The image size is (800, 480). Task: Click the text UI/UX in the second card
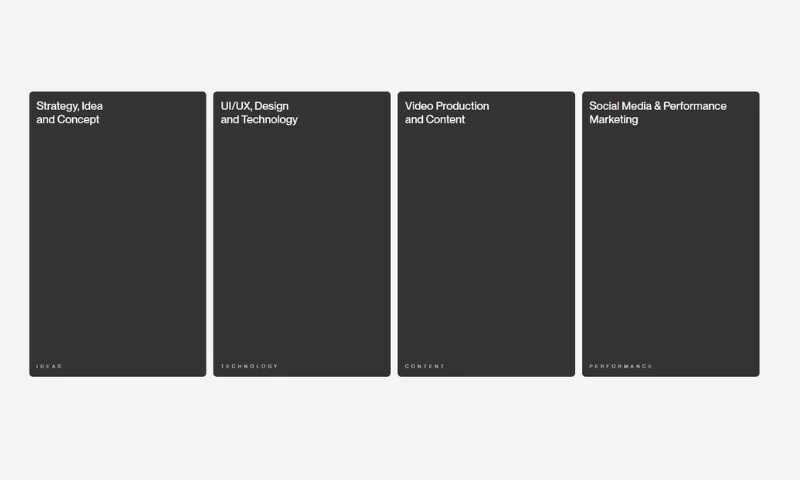coord(235,106)
